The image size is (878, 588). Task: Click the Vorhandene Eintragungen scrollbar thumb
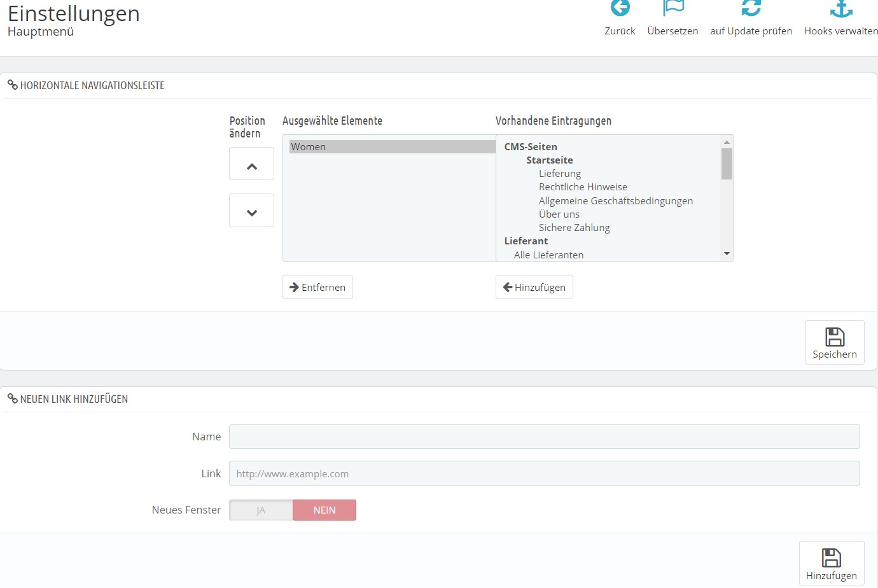point(727,164)
